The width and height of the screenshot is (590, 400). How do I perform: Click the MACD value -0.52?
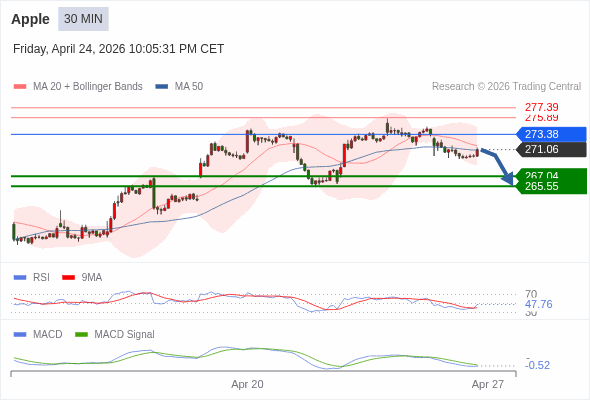(x=537, y=365)
